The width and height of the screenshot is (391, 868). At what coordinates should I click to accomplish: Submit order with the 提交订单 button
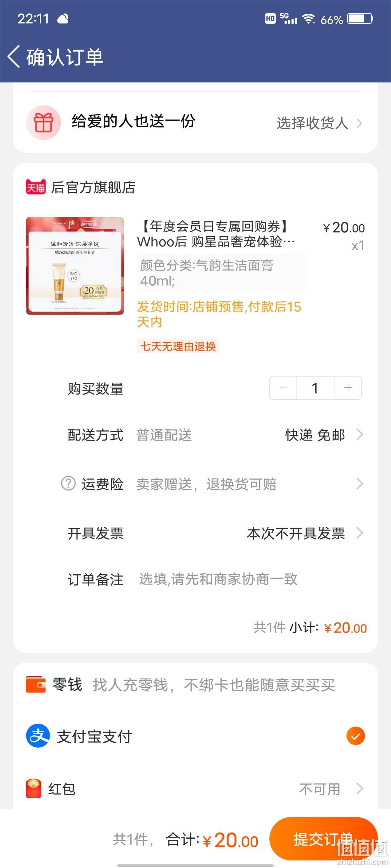[324, 839]
